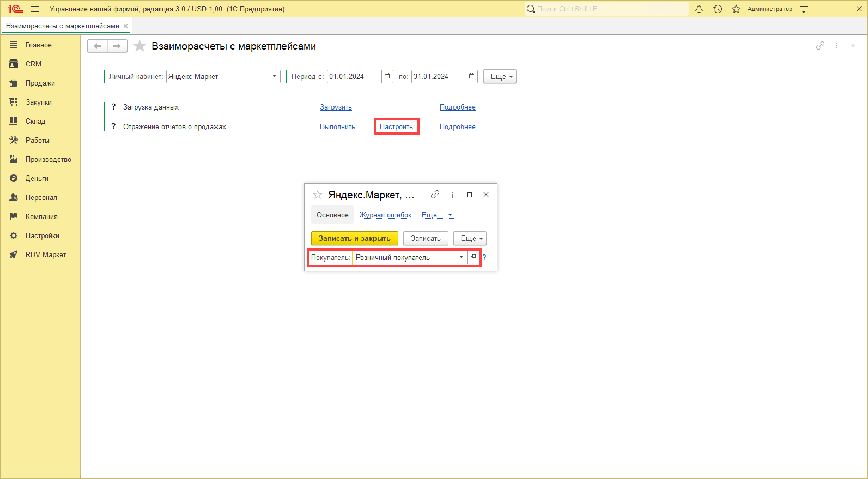The image size is (868, 479).
Task: Open main form more options dots
Action: [x=836, y=46]
